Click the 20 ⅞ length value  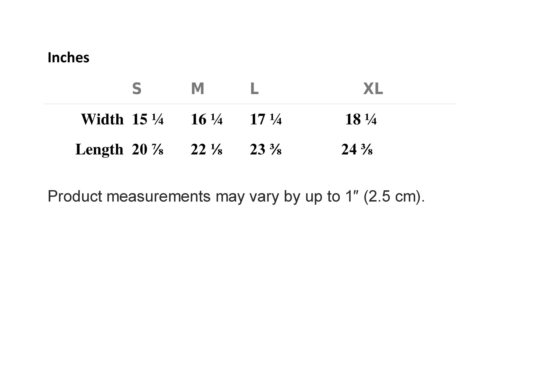click(148, 149)
